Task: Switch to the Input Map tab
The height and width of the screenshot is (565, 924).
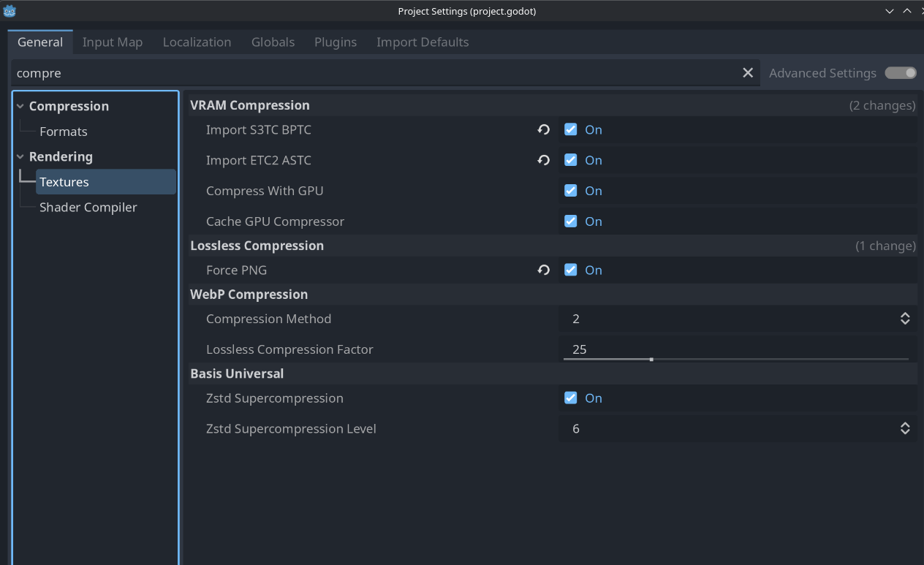Action: coord(113,42)
